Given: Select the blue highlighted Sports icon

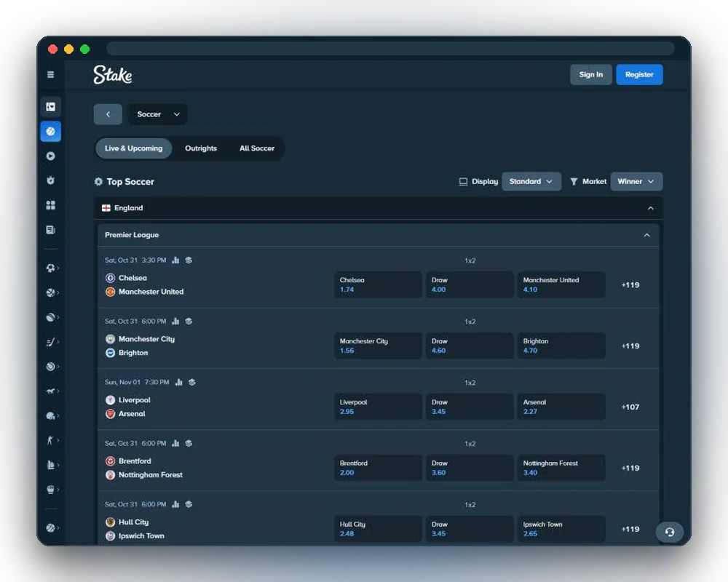Looking at the screenshot, I should coord(51,132).
